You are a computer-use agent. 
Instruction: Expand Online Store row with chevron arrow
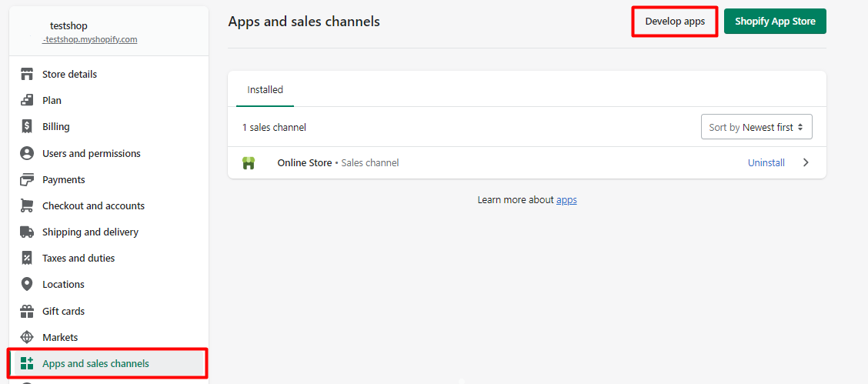point(806,163)
